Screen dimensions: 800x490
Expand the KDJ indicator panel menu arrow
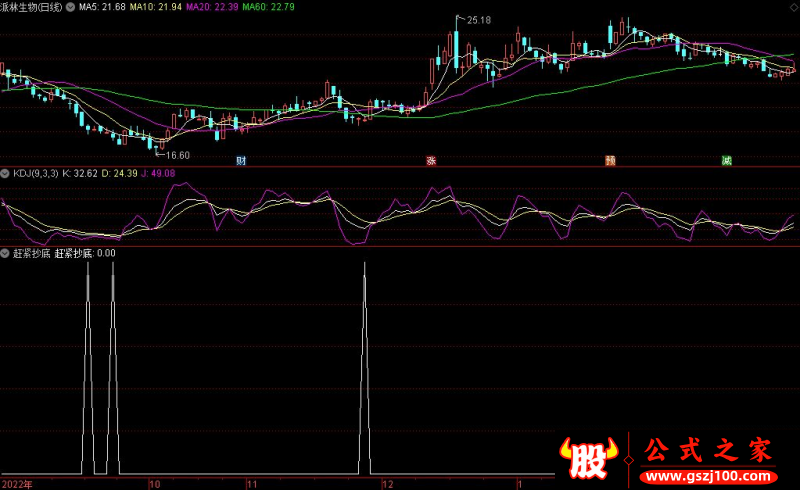(x=6, y=173)
